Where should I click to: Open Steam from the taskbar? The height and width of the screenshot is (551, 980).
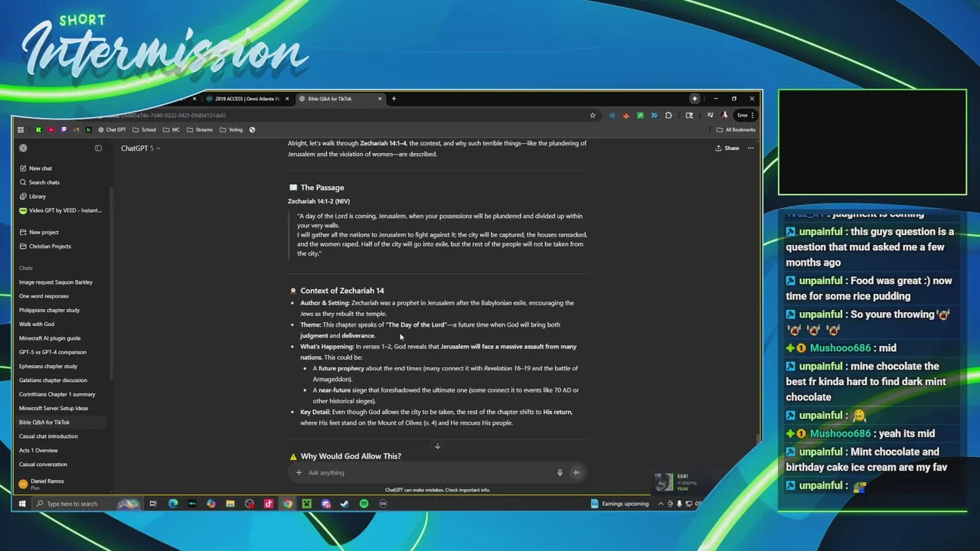345,504
